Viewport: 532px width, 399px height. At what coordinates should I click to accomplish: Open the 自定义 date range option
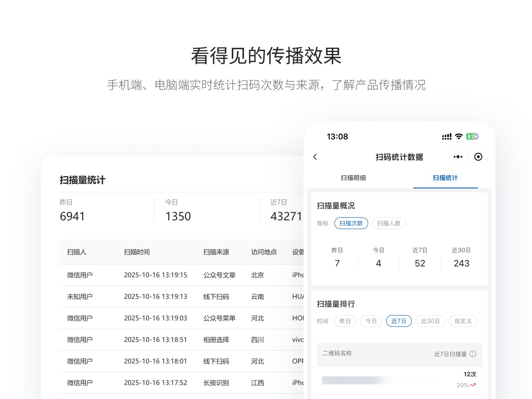tap(463, 321)
